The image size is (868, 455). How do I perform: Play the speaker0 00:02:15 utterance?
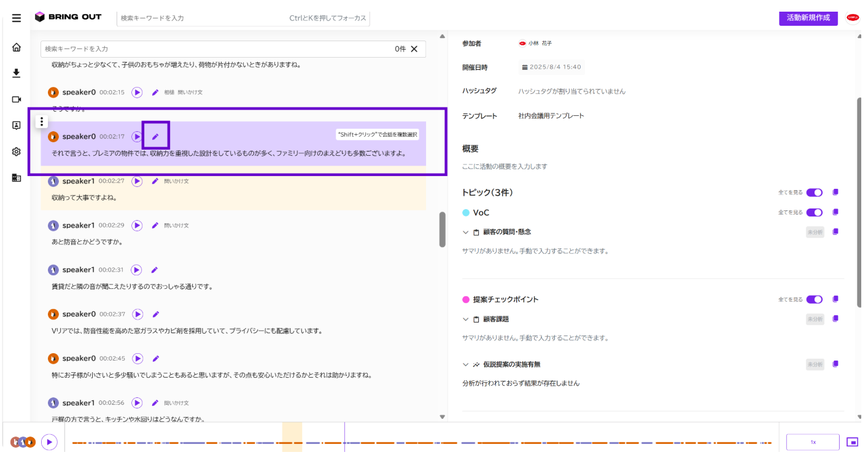point(138,92)
